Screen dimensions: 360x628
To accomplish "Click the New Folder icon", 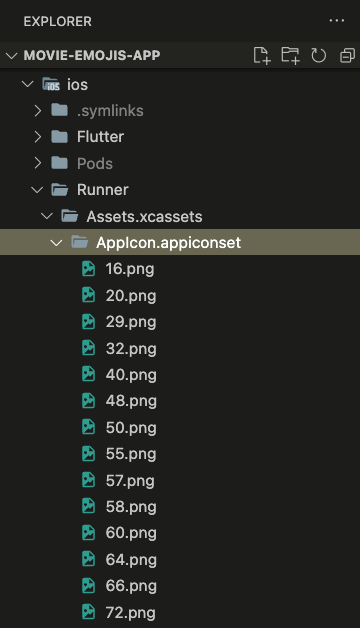I will point(290,55).
